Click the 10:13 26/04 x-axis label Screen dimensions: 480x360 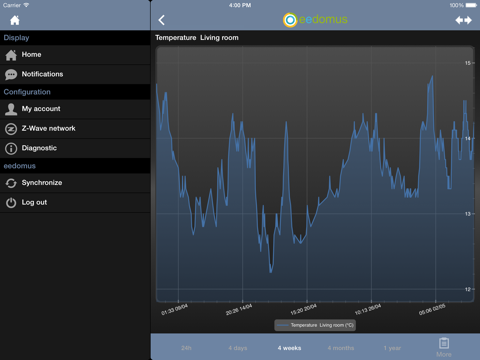point(368,310)
